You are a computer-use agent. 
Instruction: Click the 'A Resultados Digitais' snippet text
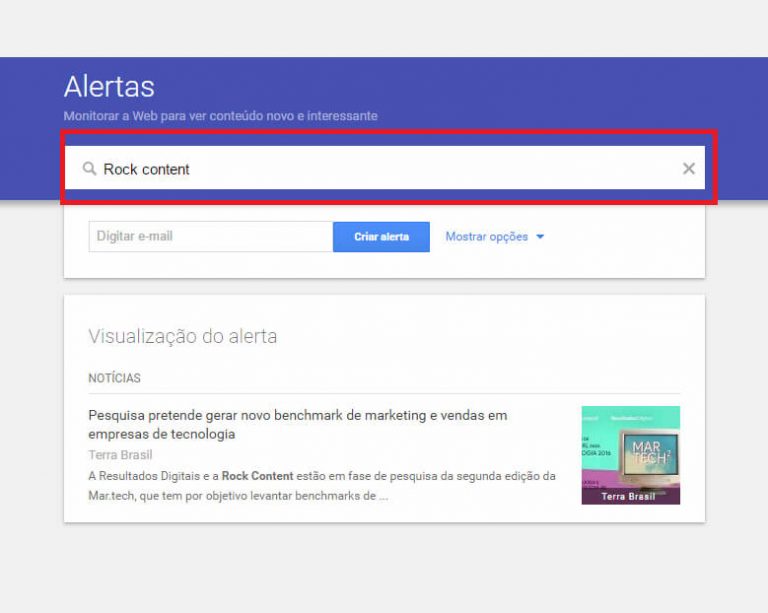[322, 486]
